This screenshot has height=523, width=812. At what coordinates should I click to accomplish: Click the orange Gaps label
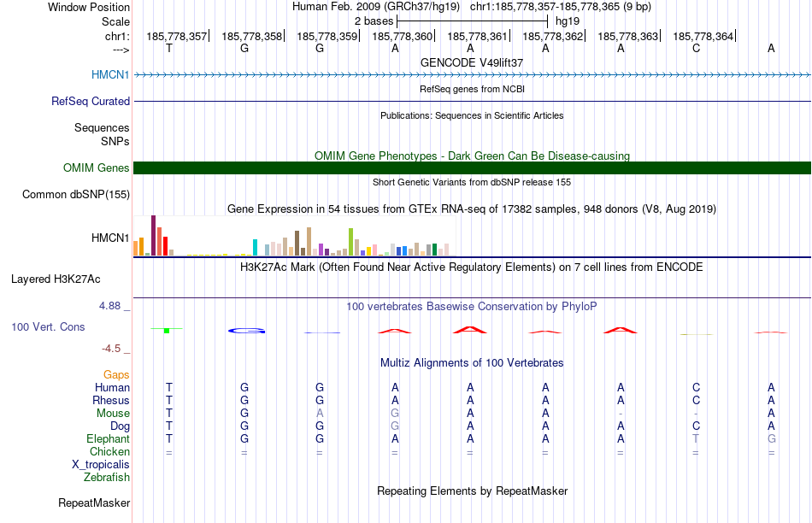point(116,374)
